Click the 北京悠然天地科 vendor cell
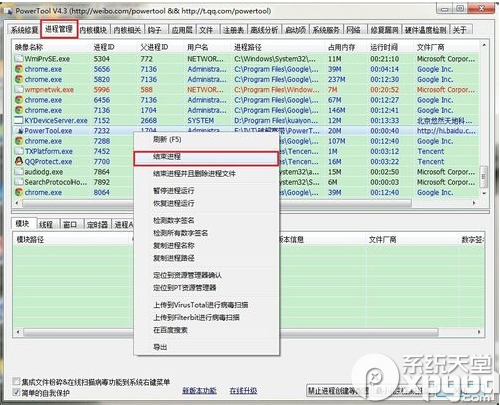The height and width of the screenshot is (405, 500). point(444,120)
